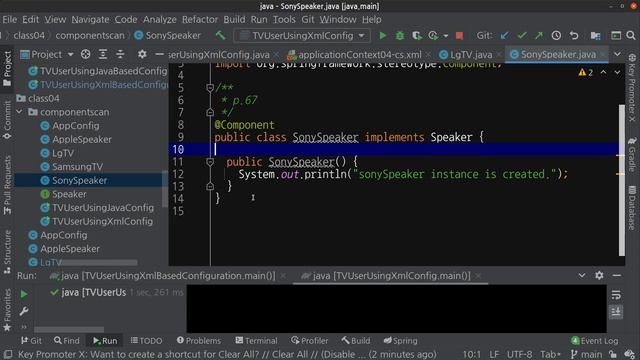Select AppleSpeaker under componentscan
Screen dimensions: 640x360
(82, 139)
